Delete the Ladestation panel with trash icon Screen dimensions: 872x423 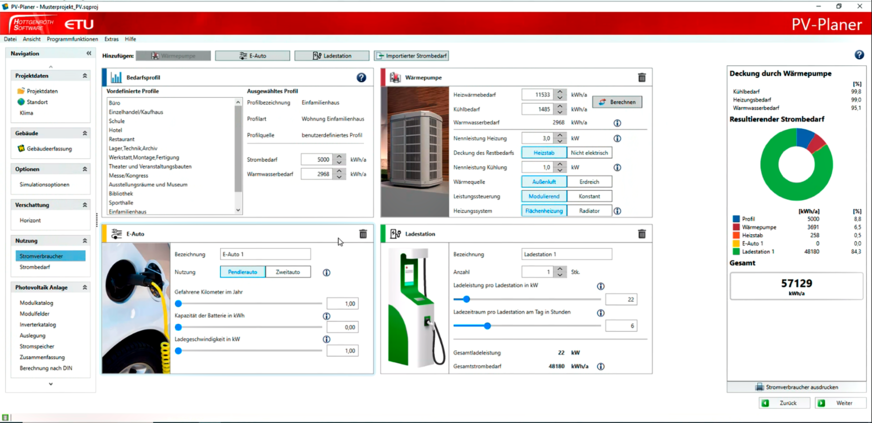641,234
